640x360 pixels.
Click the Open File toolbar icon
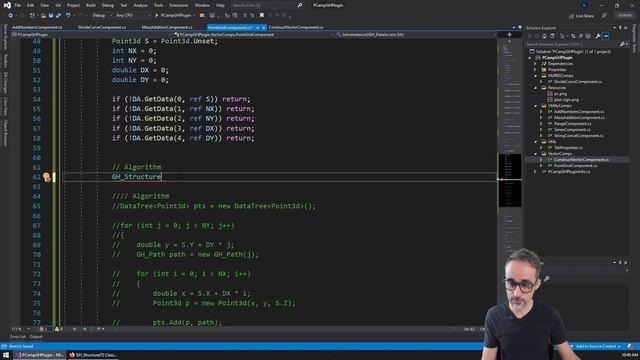(x=43, y=16)
